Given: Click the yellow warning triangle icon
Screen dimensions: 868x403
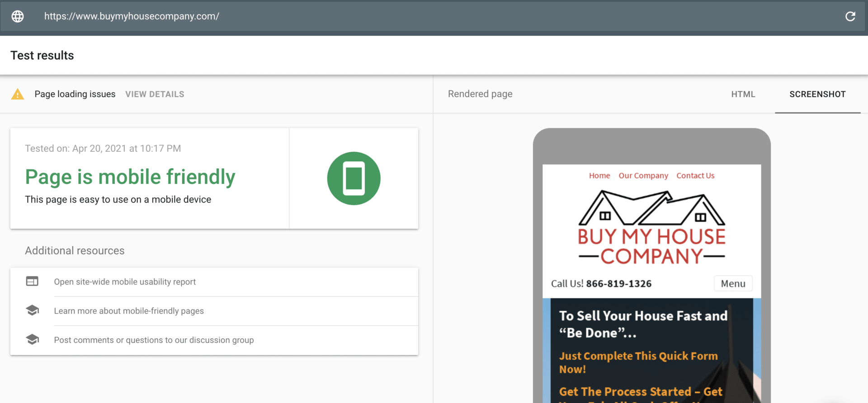Looking at the screenshot, I should 18,94.
